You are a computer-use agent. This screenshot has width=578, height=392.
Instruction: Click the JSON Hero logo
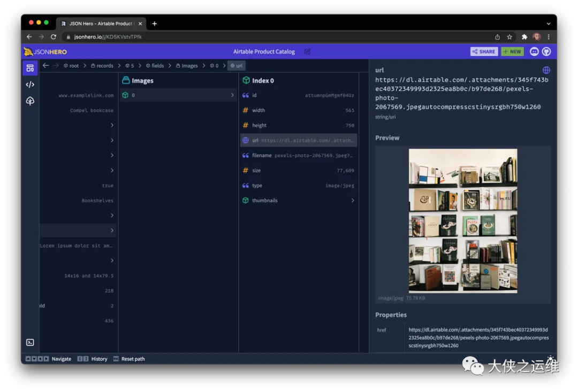pos(45,51)
